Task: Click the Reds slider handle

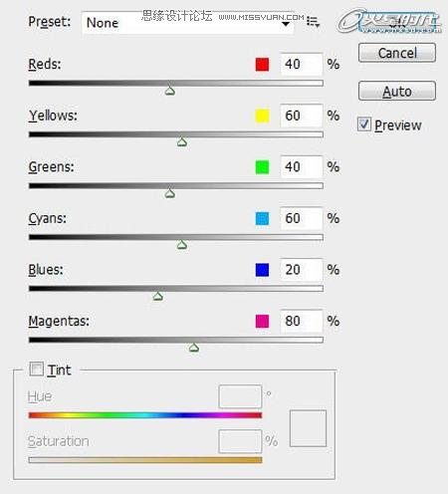Action: (170, 91)
